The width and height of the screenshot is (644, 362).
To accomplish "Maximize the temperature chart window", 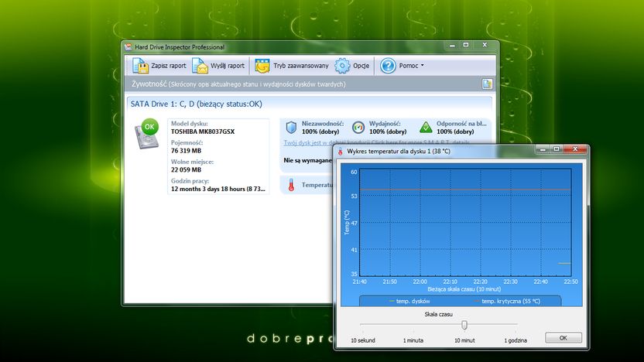I will [557, 149].
